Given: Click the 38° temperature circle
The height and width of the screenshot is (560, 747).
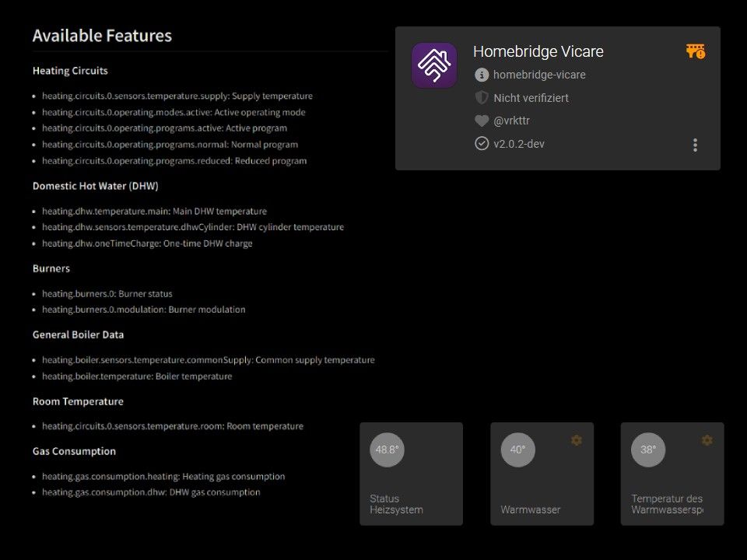Looking at the screenshot, I should pos(648,450).
